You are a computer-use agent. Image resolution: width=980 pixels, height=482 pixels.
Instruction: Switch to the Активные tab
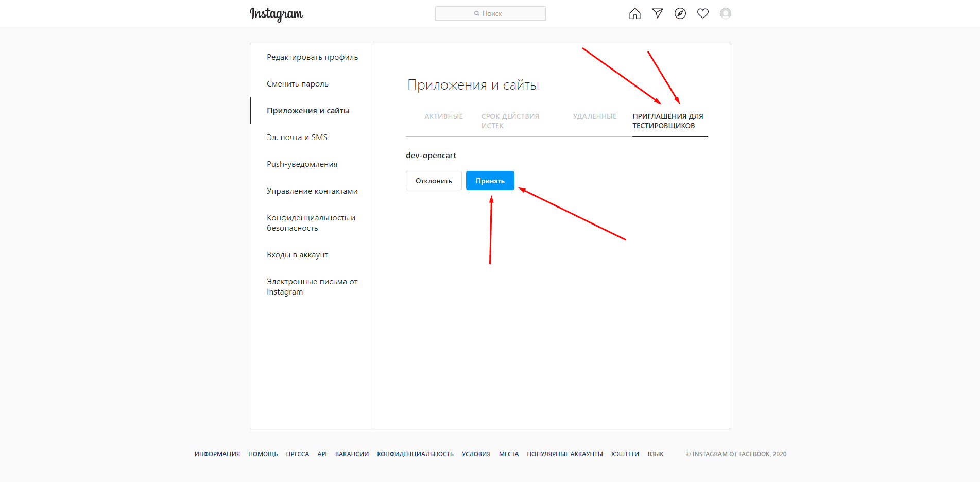(443, 116)
